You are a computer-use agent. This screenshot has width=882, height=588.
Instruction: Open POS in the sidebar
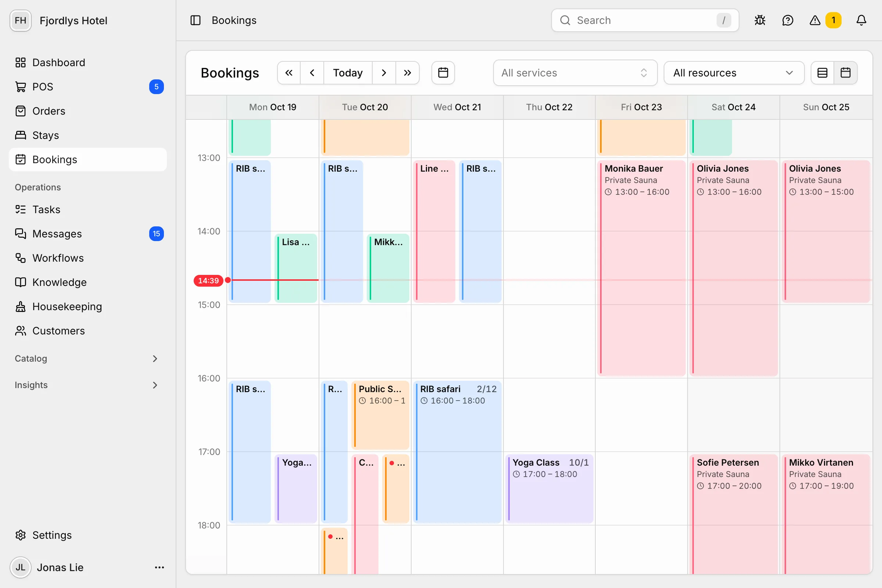coord(88,87)
